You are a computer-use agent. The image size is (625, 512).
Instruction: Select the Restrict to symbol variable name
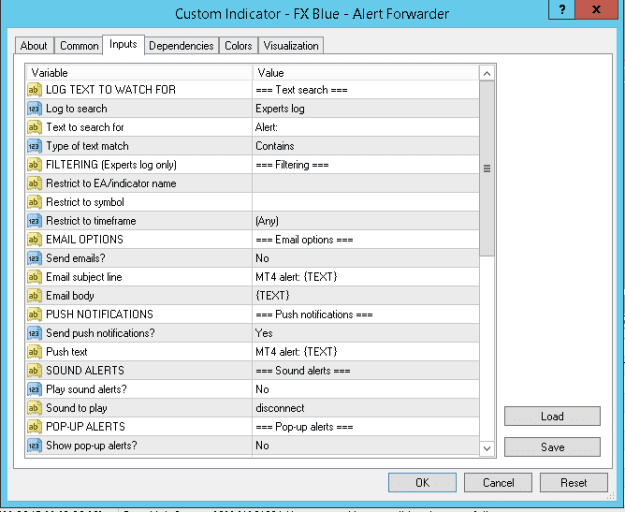tap(85, 202)
